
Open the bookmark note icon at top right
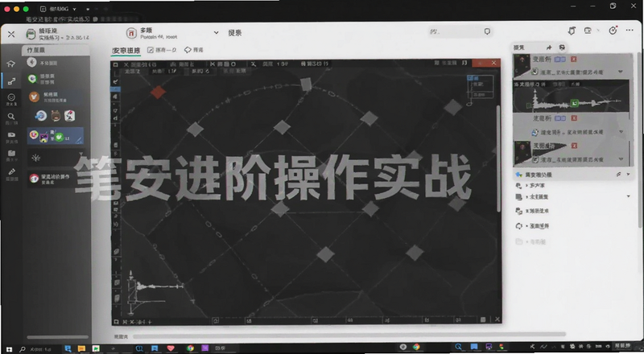tap(572, 31)
